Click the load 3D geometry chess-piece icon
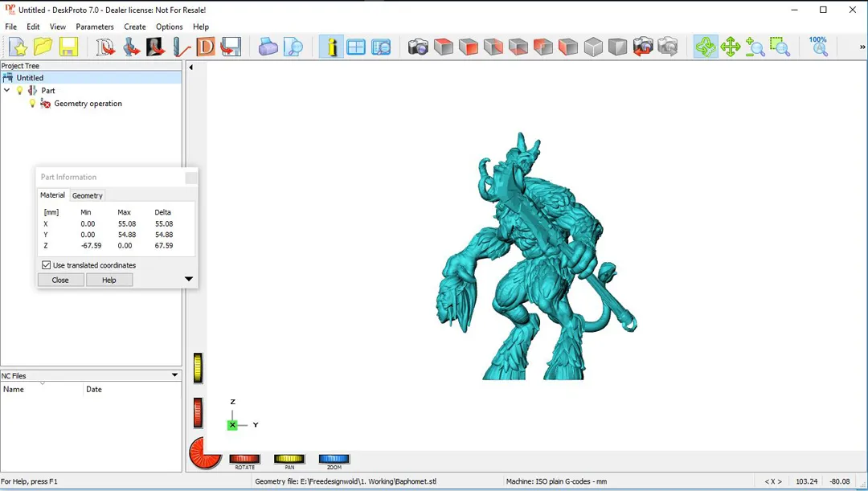Screen dimensions: 868x491 131,47
